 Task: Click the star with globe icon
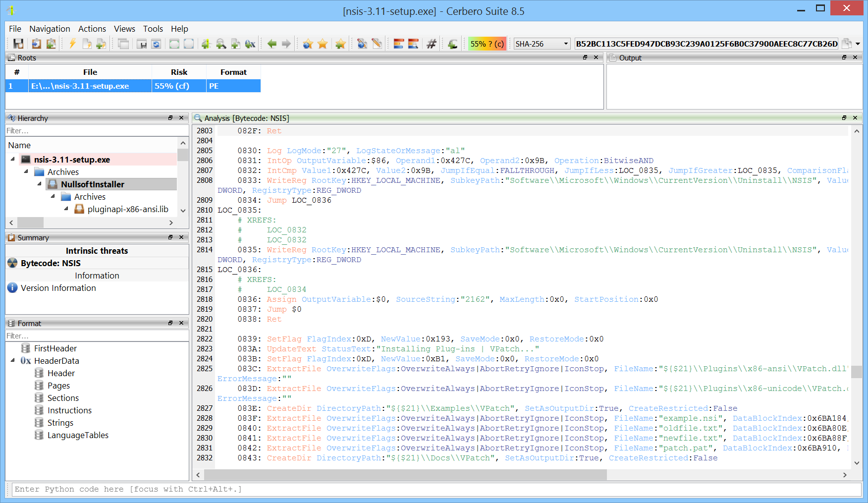click(x=308, y=44)
